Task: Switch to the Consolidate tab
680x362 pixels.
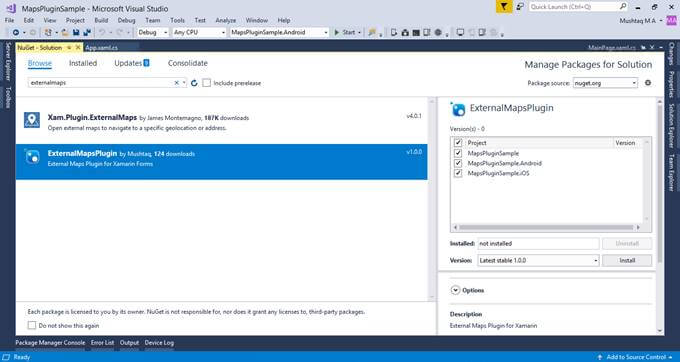Action: [188, 63]
